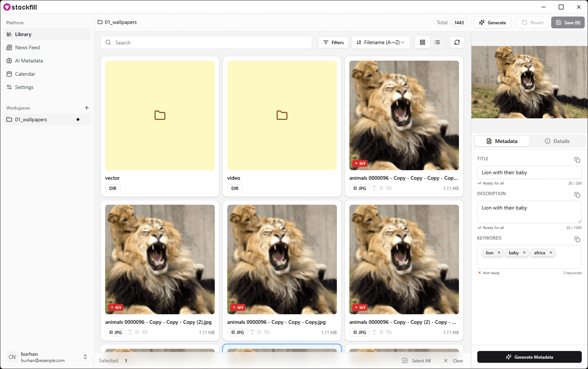The image size is (588, 369).
Task: Click the Generate Metadata button
Action: (x=530, y=357)
